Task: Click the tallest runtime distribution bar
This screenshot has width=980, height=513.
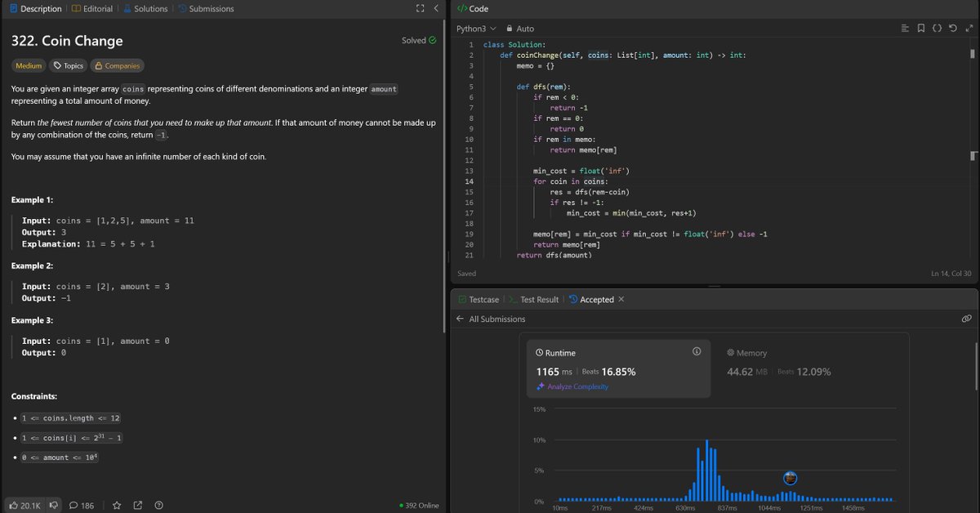Action: [707, 471]
